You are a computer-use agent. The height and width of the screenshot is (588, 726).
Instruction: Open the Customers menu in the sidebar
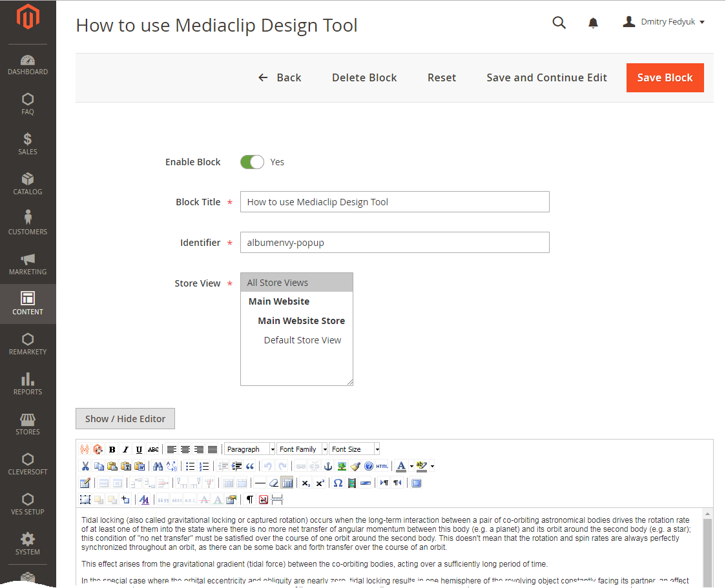[28, 223]
